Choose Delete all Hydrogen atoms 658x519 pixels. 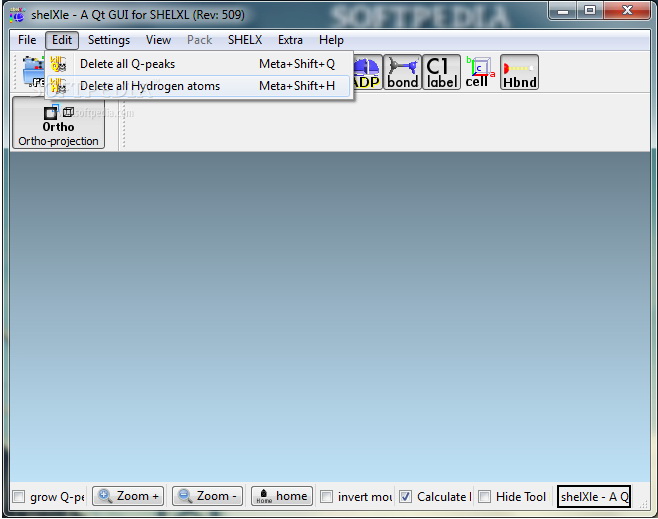pyautogui.click(x=199, y=86)
